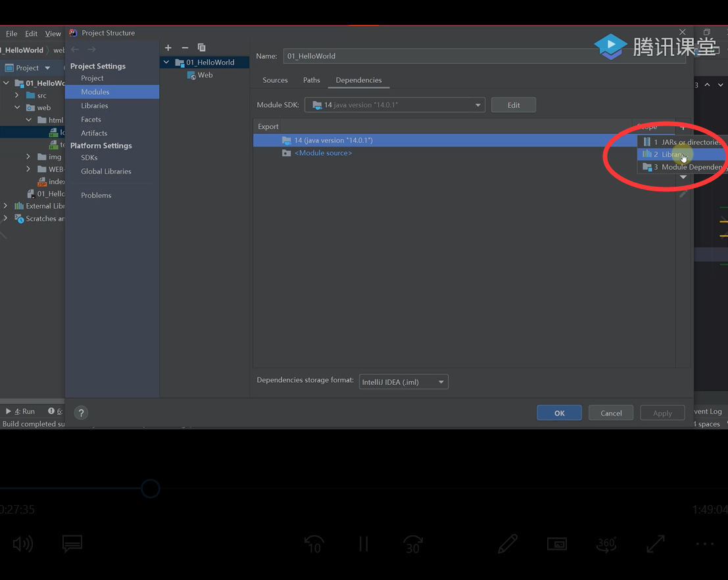
Task: Choose Library option from popup
Action: (x=683, y=155)
